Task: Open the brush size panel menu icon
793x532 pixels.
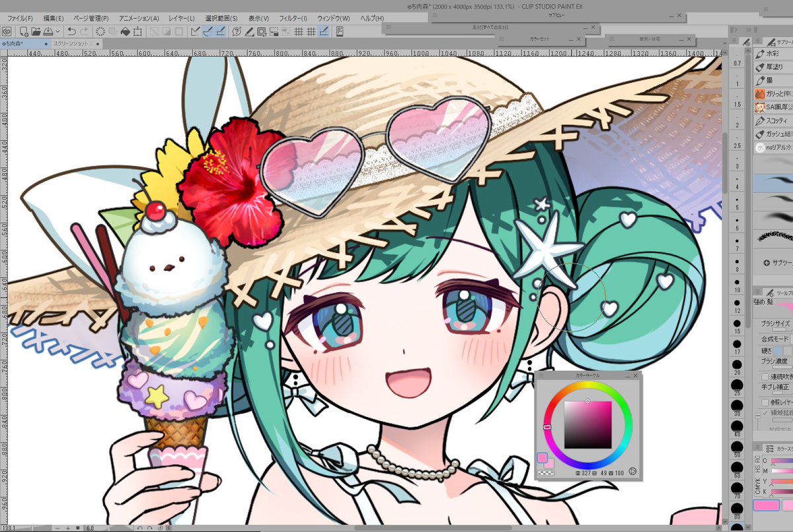Action: 734,41
